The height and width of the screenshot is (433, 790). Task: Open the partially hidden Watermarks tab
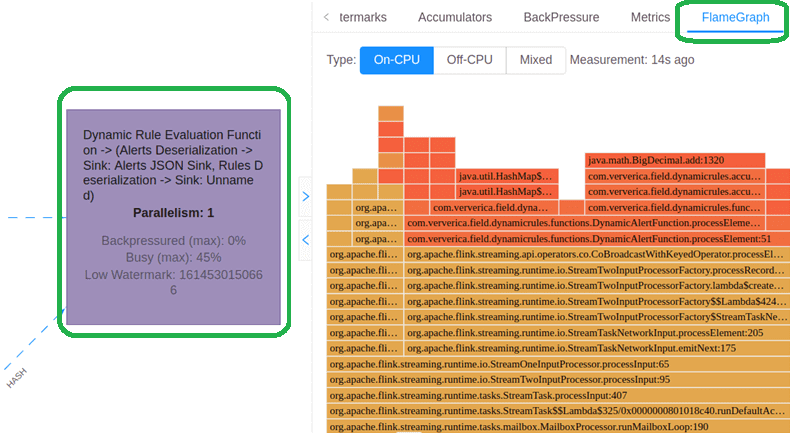pos(362,17)
